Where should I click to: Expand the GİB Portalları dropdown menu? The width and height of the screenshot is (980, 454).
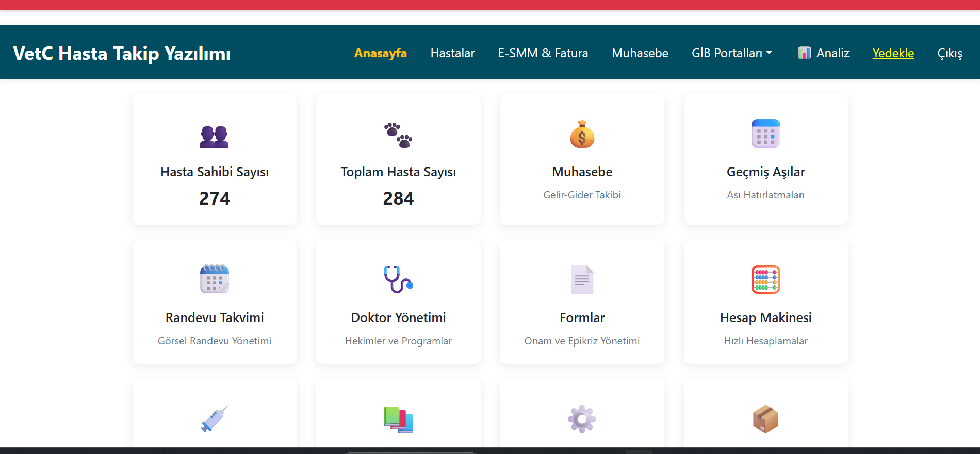(732, 53)
